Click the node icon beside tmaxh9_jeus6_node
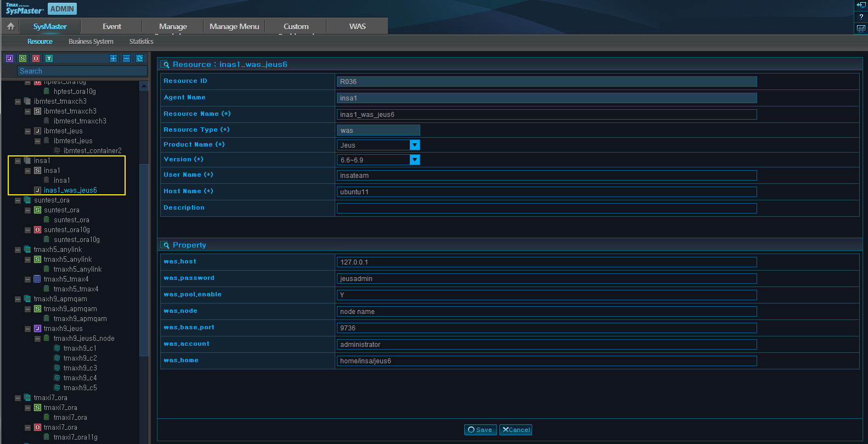Viewport: 868px width, 444px height. (47, 338)
